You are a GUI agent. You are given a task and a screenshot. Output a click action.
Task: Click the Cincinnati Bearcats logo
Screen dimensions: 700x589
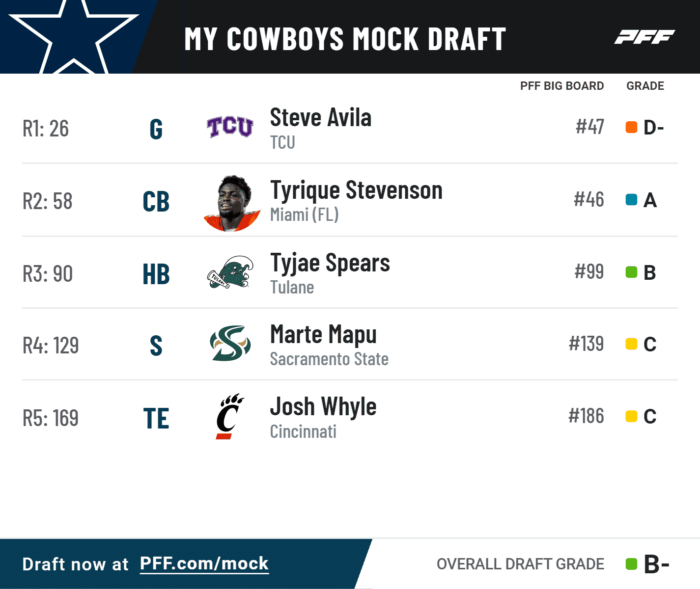point(229,416)
